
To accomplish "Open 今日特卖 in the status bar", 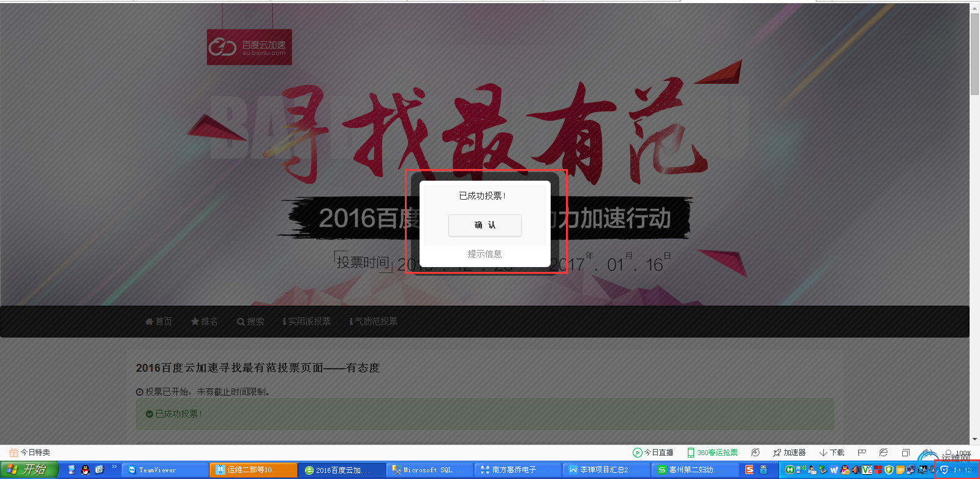I will coord(29,453).
